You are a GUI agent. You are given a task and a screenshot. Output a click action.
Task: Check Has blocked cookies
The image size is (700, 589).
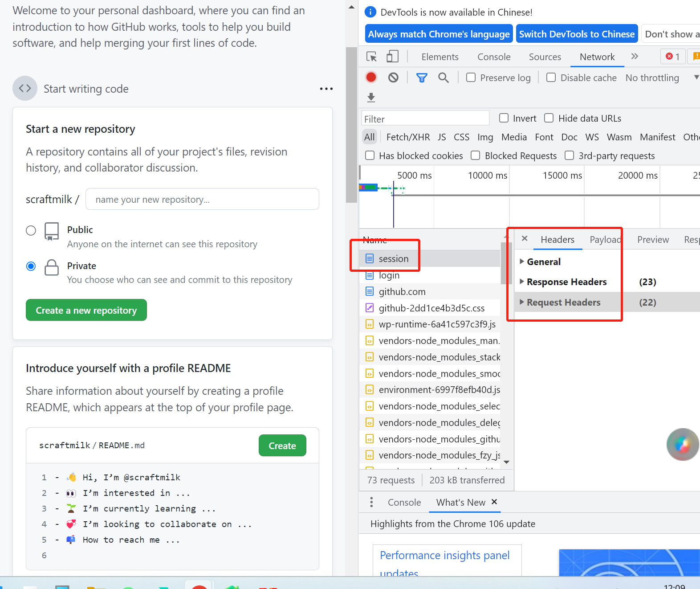370,155
